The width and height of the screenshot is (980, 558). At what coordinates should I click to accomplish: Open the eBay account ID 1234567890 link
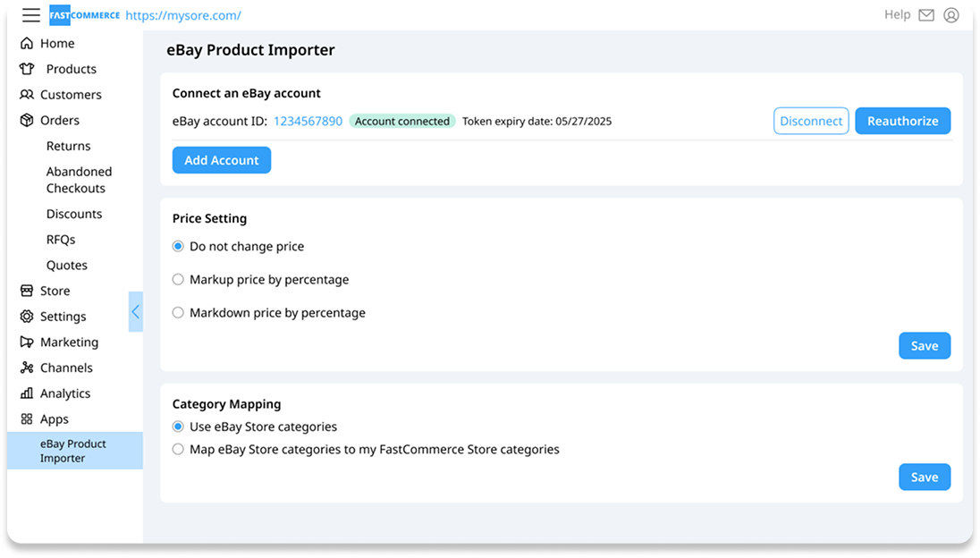point(308,121)
